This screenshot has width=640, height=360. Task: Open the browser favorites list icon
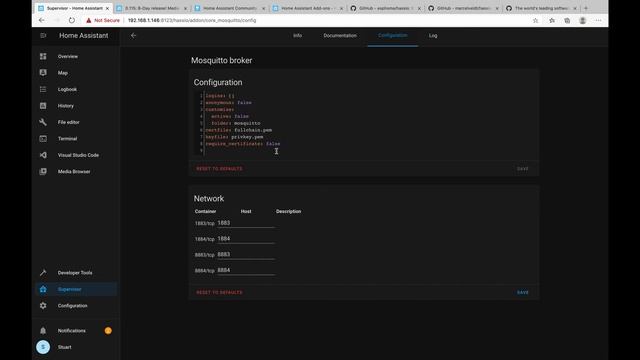pos(552,20)
